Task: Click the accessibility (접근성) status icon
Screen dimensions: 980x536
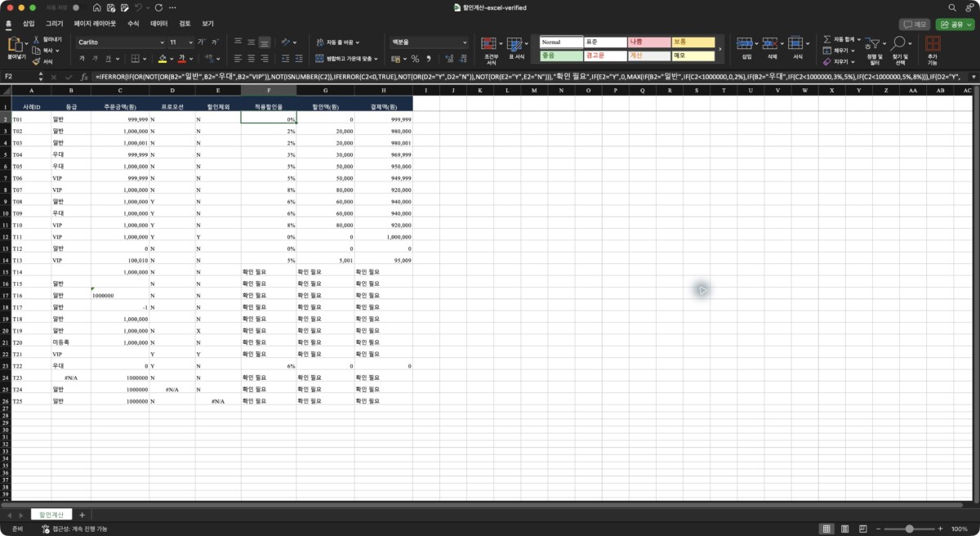Action: click(x=45, y=529)
